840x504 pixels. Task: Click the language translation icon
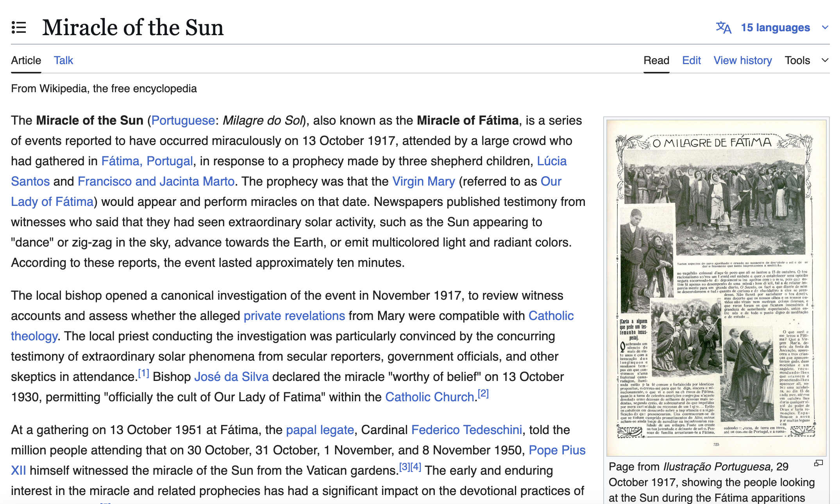(x=723, y=28)
